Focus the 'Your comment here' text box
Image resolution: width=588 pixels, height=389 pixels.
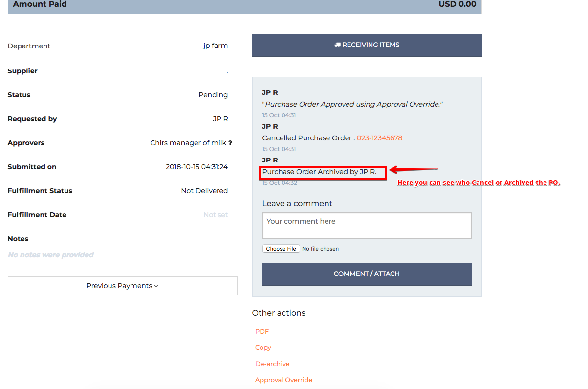point(367,226)
